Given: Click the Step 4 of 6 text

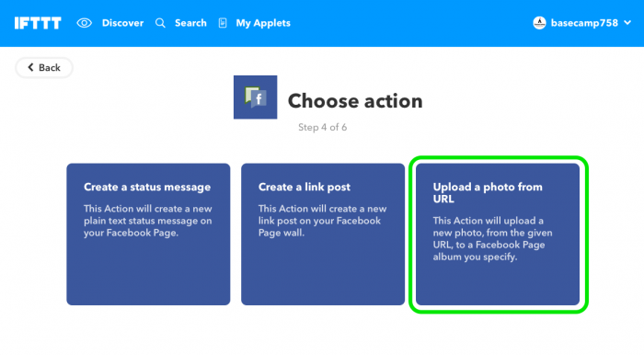Looking at the screenshot, I should click(322, 127).
